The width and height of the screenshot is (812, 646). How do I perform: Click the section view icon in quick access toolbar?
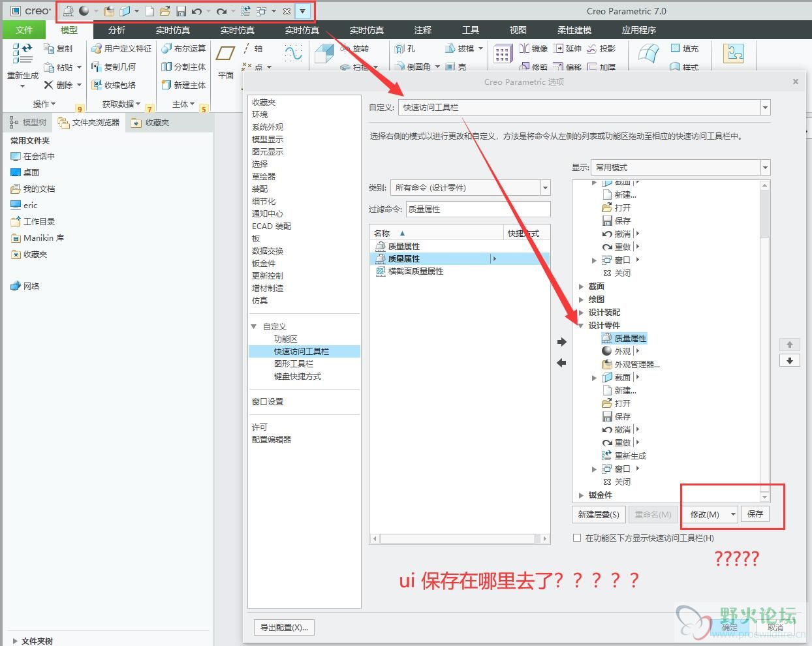(125, 11)
